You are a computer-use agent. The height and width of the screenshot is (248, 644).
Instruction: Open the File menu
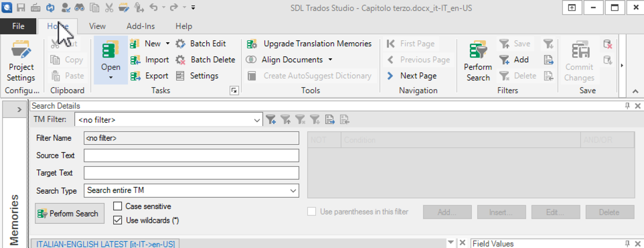tap(18, 26)
